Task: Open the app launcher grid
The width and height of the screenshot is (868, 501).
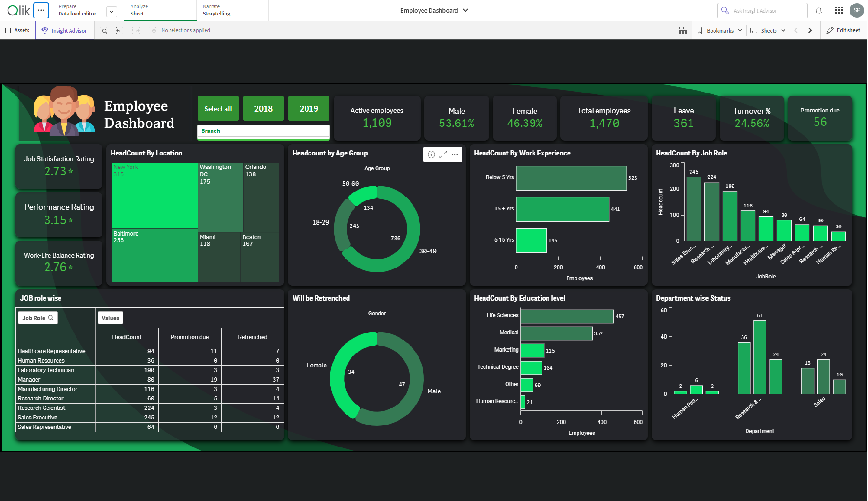Action: 839,10
